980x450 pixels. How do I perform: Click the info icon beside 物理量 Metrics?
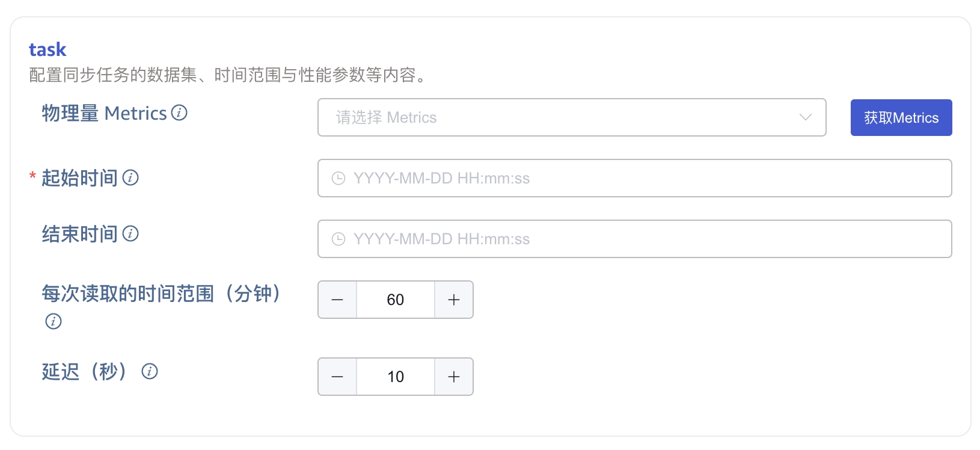179,112
